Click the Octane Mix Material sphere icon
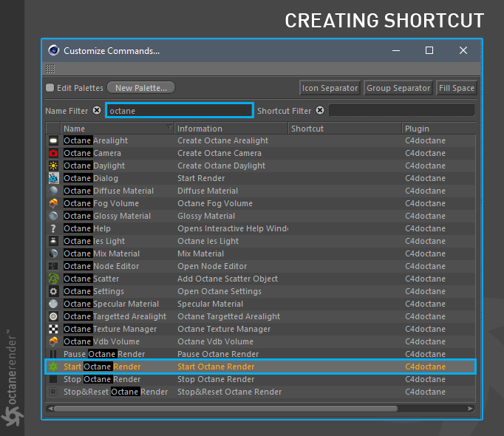The image size is (504, 436). 53,253
